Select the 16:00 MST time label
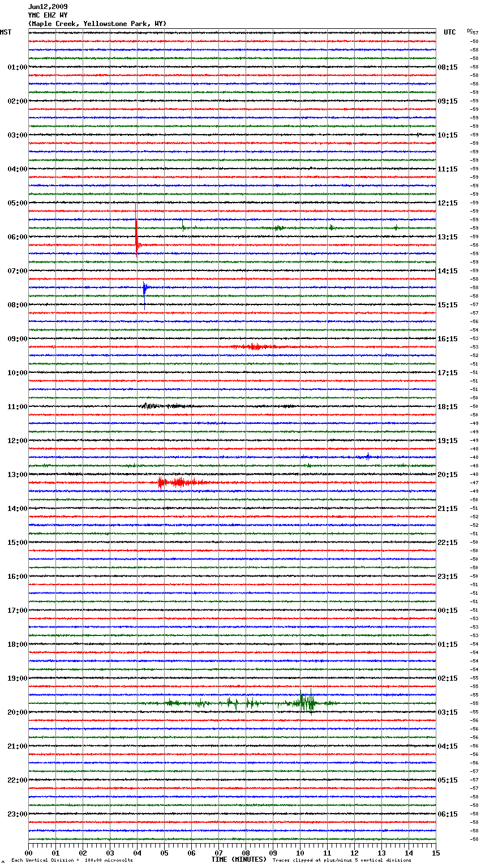481x868 pixels. point(18,577)
